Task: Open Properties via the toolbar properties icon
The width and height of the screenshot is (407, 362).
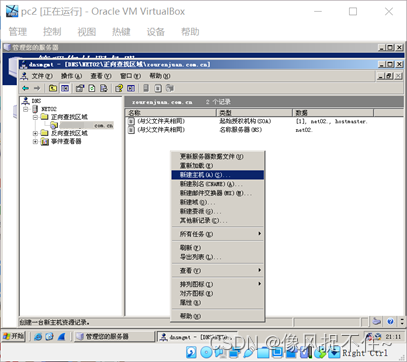Action: pyautogui.click(x=80, y=88)
